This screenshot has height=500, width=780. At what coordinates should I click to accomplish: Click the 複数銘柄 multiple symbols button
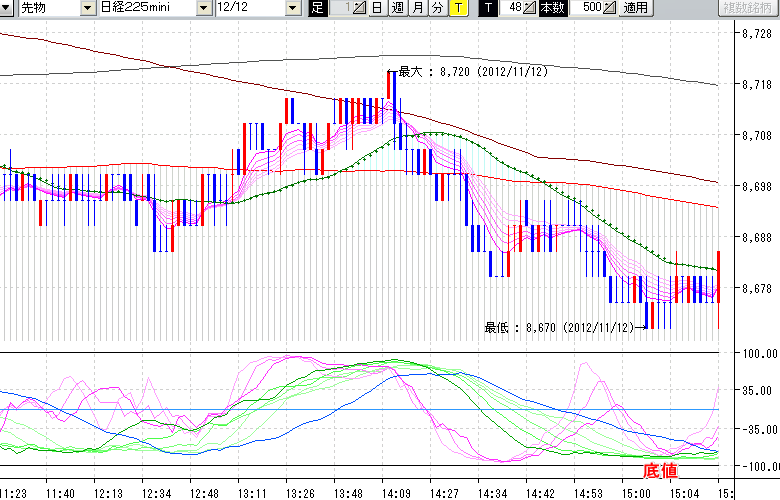pyautogui.click(x=748, y=8)
